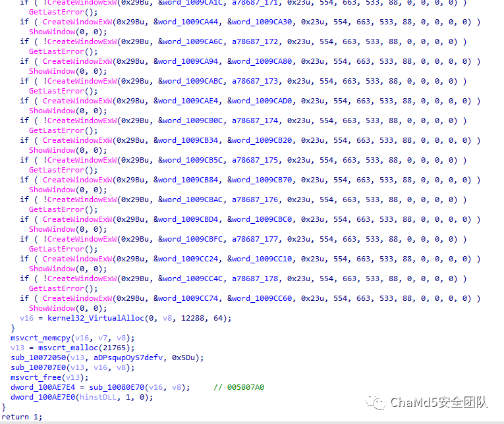This screenshot has width=504, height=424.
Task: Select the identifier &word_1009CB0C
Action: tap(190, 120)
